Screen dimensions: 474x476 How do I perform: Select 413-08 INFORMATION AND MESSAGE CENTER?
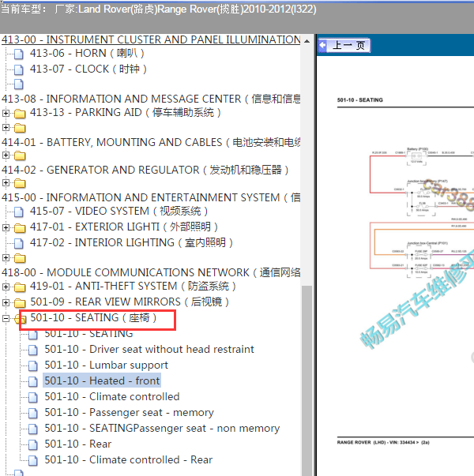pyautogui.click(x=151, y=99)
